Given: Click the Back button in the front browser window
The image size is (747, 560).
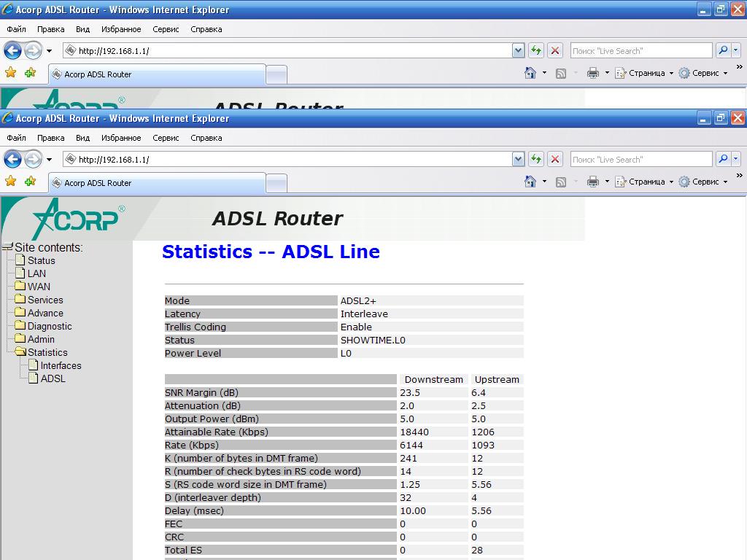Looking at the screenshot, I should click(x=12, y=159).
